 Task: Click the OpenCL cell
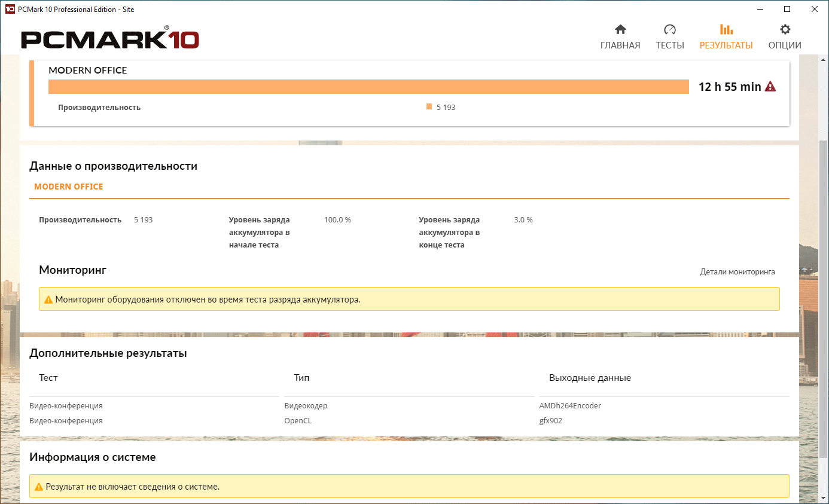tap(298, 421)
